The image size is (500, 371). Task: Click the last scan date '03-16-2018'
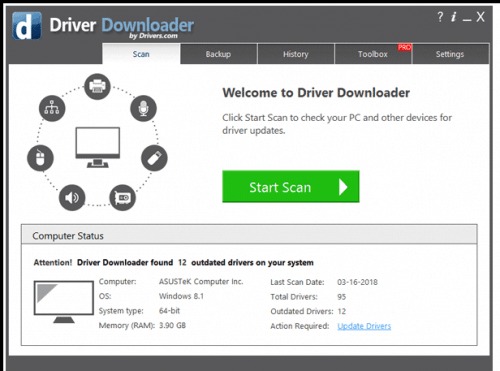[357, 282]
